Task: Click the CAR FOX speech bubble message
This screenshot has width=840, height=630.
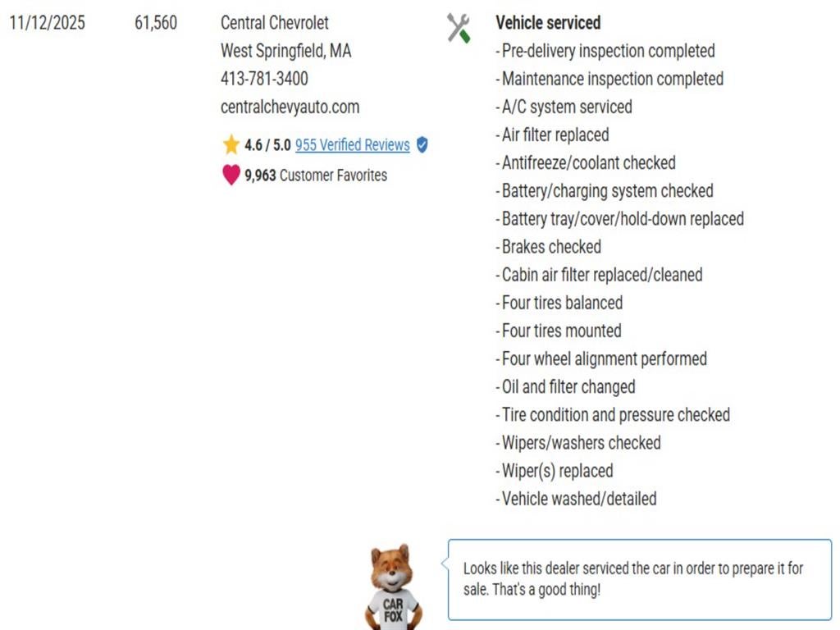Action: pyautogui.click(x=632, y=578)
